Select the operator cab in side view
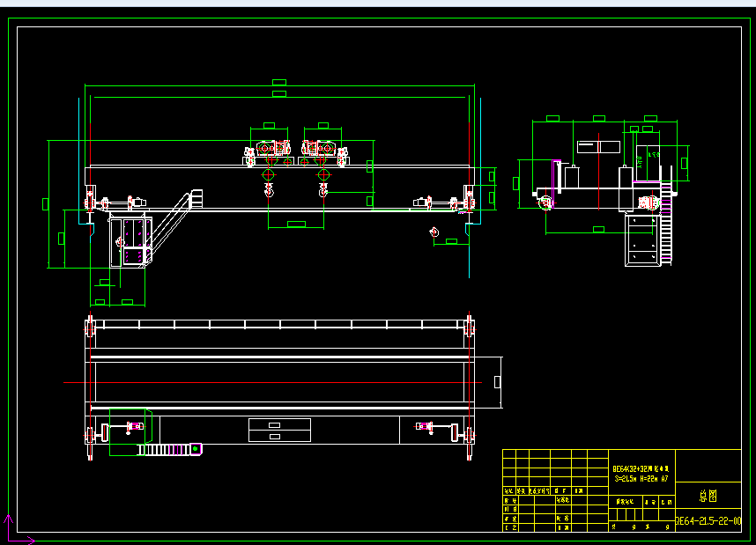This screenshot has height=545, width=756. [642, 240]
